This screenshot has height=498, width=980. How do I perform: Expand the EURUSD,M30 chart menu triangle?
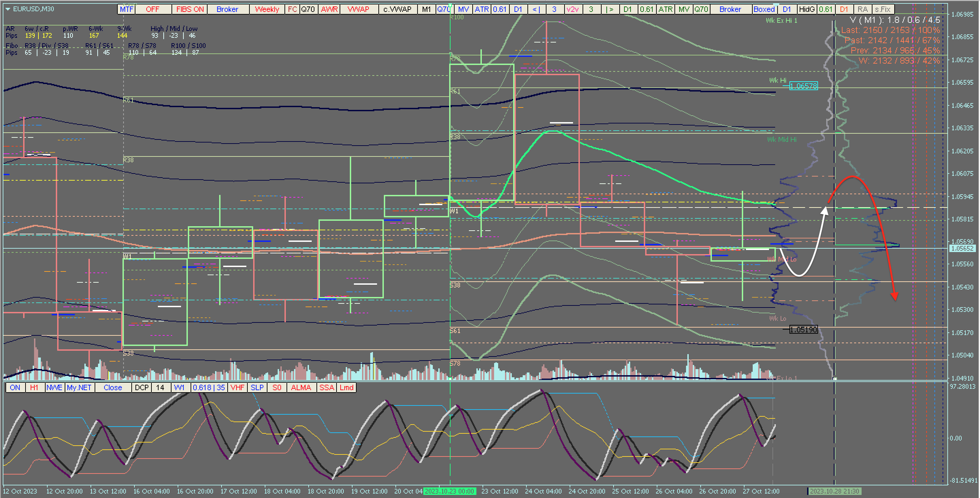[7, 9]
